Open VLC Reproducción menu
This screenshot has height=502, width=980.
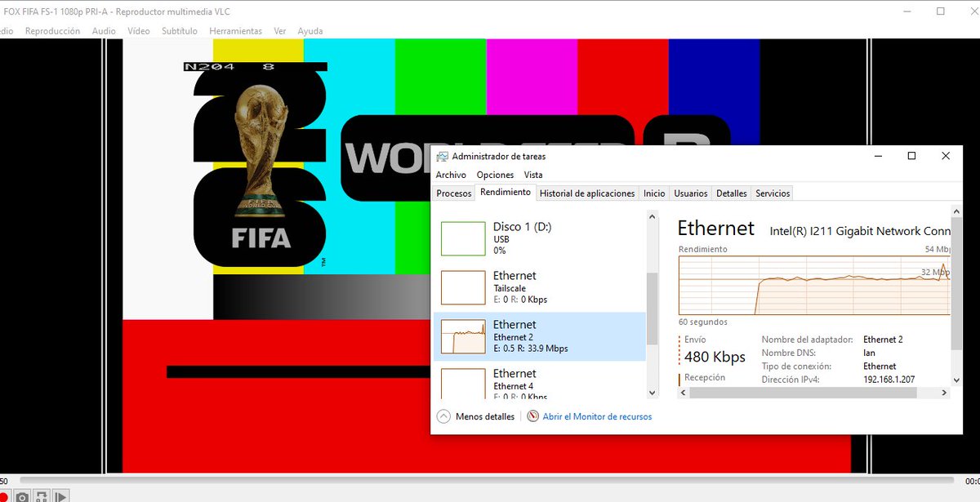[52, 31]
